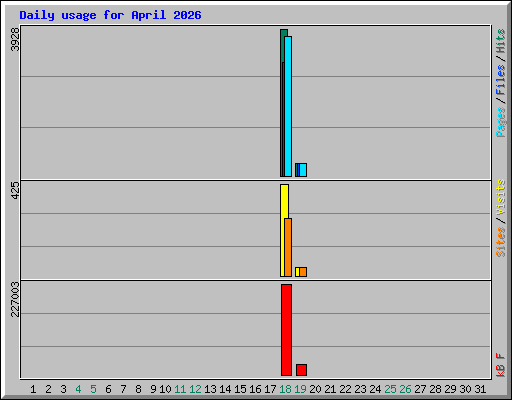Click day 9 on the date axis
512x400 pixels.
tap(153, 389)
